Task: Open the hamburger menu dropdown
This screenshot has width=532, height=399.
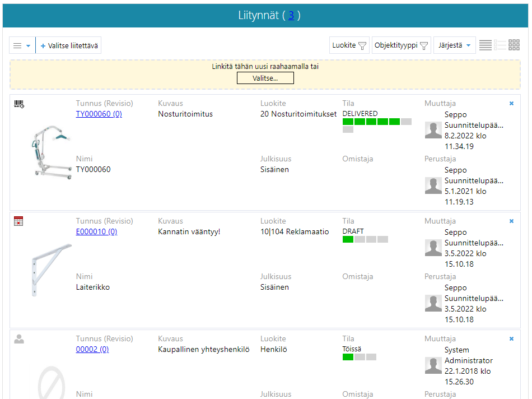Action: [22, 45]
